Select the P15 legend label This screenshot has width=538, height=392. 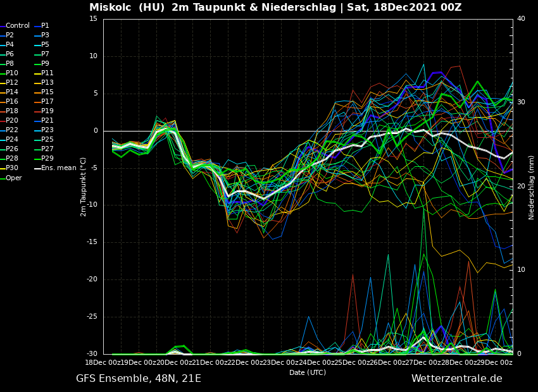coord(47,92)
